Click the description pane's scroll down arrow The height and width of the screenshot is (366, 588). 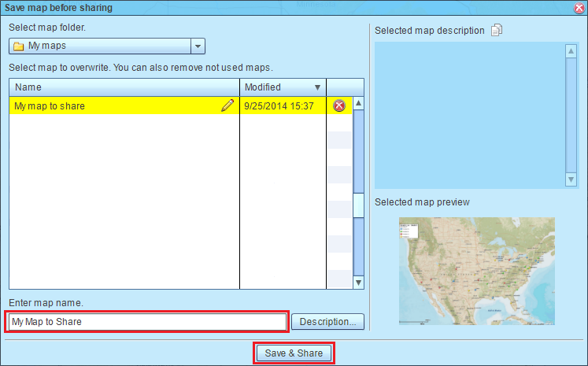572,180
